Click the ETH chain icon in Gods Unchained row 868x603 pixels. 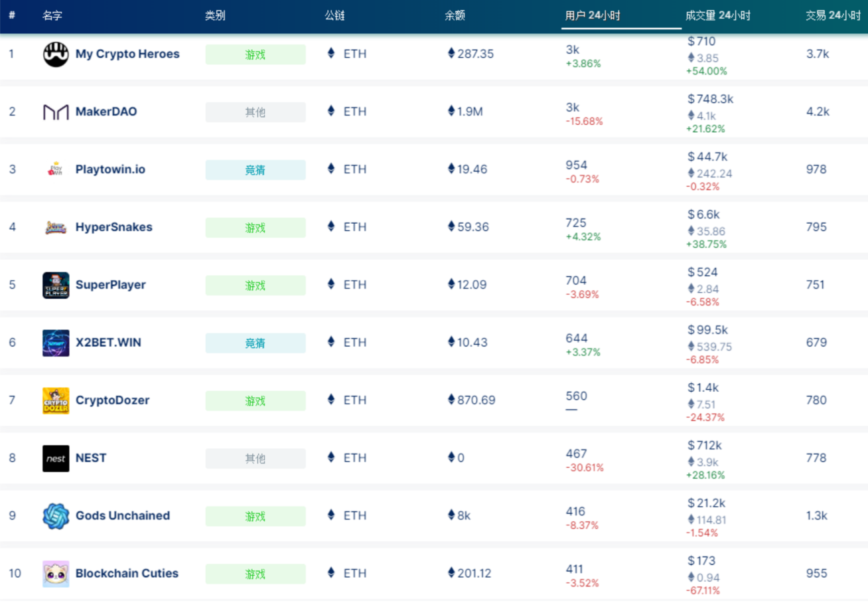point(331,515)
